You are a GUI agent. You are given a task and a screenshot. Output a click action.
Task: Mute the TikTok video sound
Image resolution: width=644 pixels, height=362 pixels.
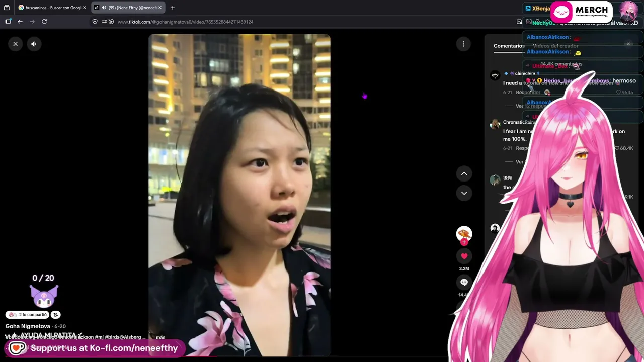34,44
